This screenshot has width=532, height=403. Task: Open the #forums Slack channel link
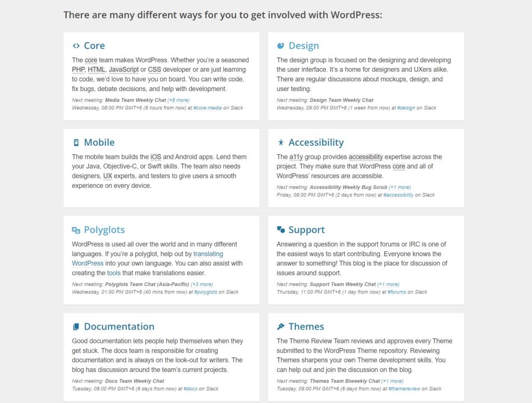tap(396, 292)
